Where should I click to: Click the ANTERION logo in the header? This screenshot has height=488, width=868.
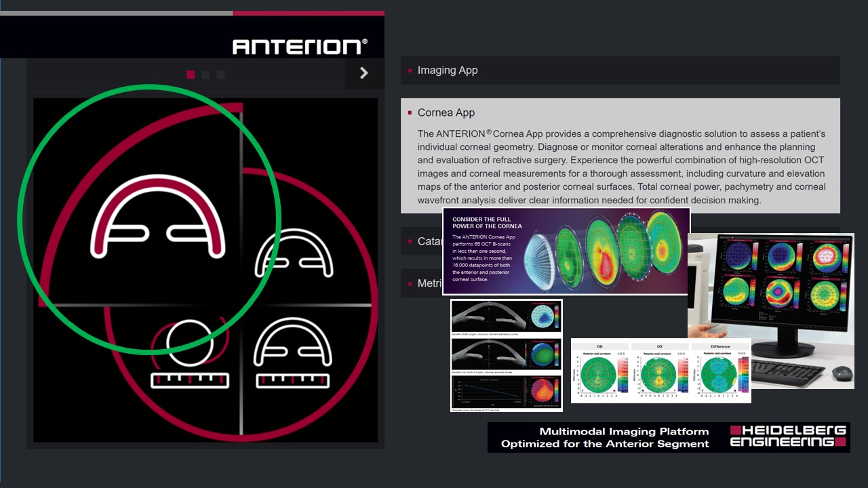(x=300, y=46)
